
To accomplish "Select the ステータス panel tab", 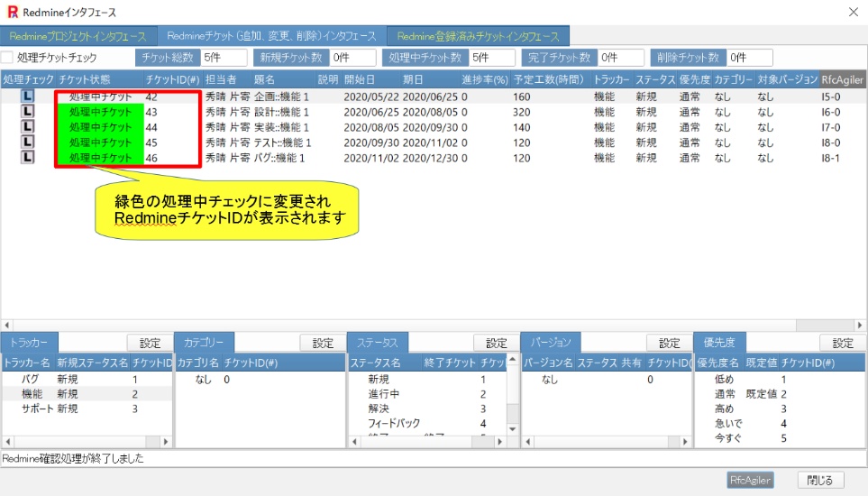I will tap(378, 343).
